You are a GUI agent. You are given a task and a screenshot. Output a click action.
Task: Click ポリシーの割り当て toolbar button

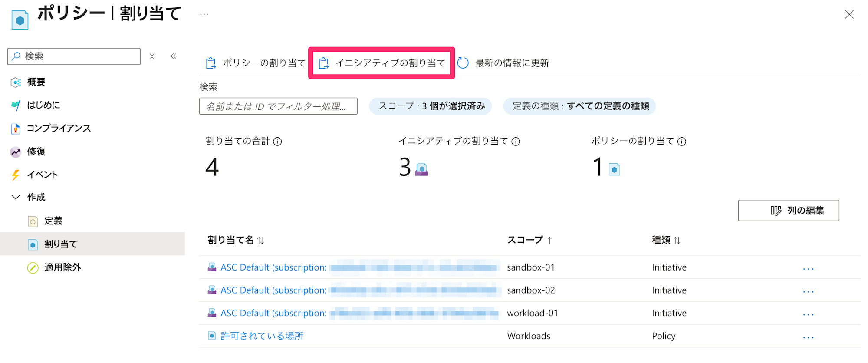(x=256, y=63)
